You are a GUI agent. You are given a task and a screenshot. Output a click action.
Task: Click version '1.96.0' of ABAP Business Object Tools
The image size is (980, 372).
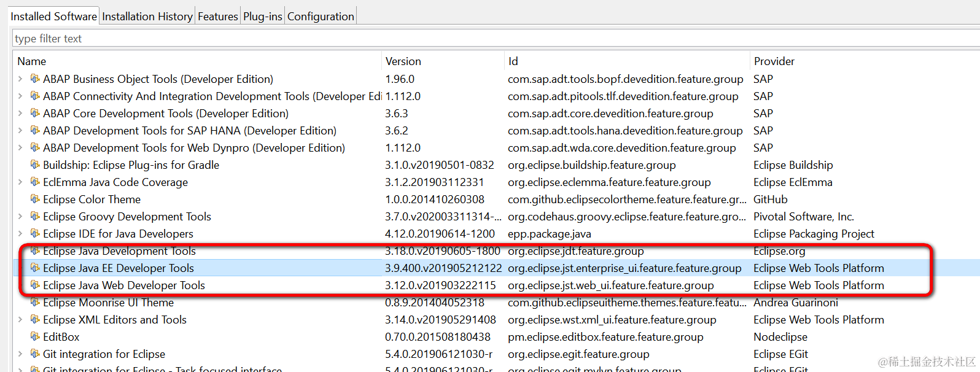click(x=400, y=79)
